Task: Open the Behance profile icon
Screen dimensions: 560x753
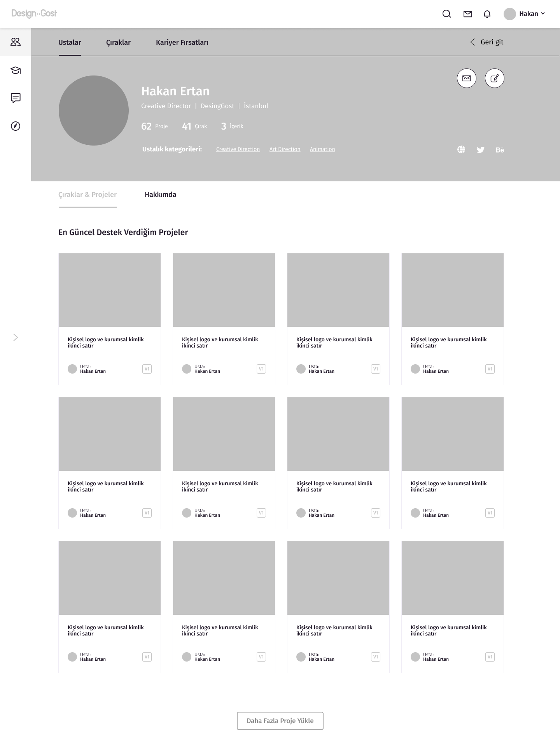Action: pos(500,150)
